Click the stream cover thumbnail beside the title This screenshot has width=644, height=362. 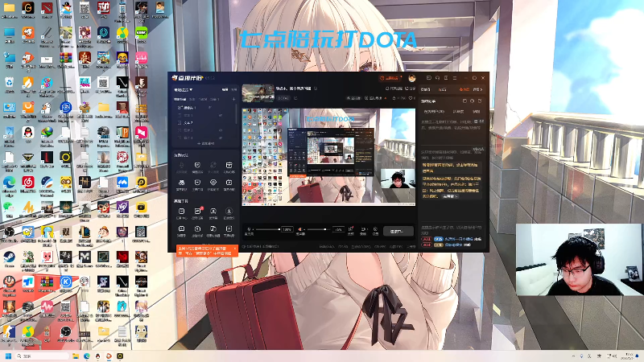click(x=258, y=93)
